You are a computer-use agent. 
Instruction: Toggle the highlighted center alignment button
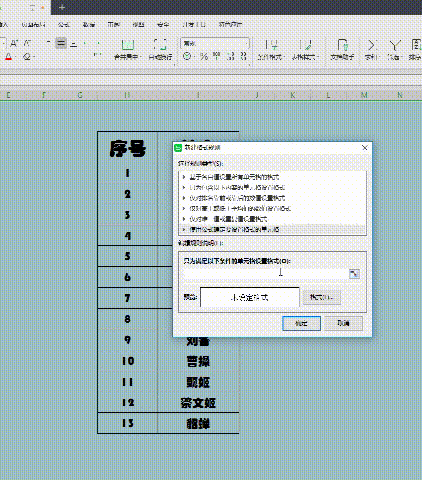pos(61,43)
